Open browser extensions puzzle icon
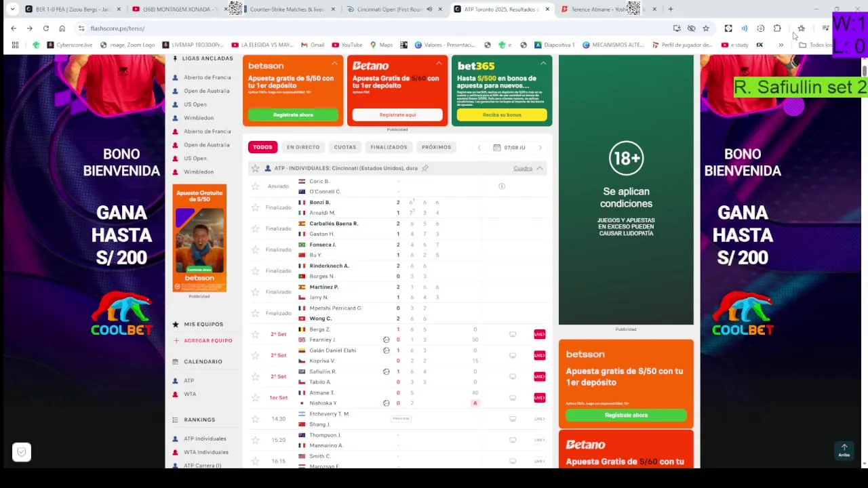868x488 pixels. [x=777, y=28]
